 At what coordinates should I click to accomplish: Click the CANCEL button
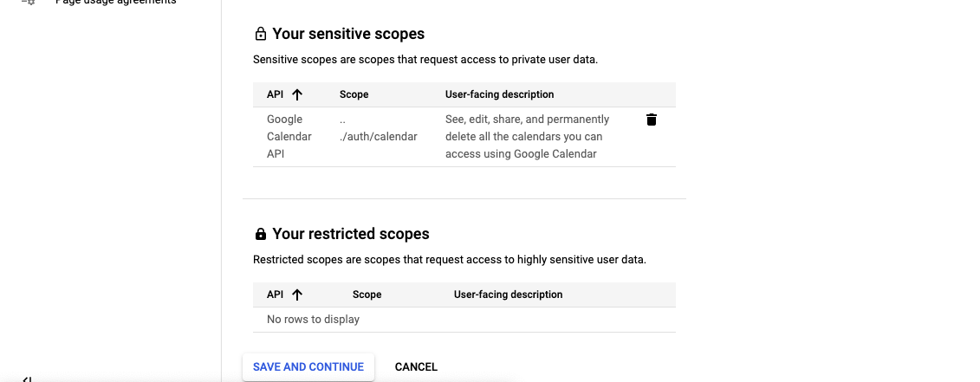(x=416, y=367)
